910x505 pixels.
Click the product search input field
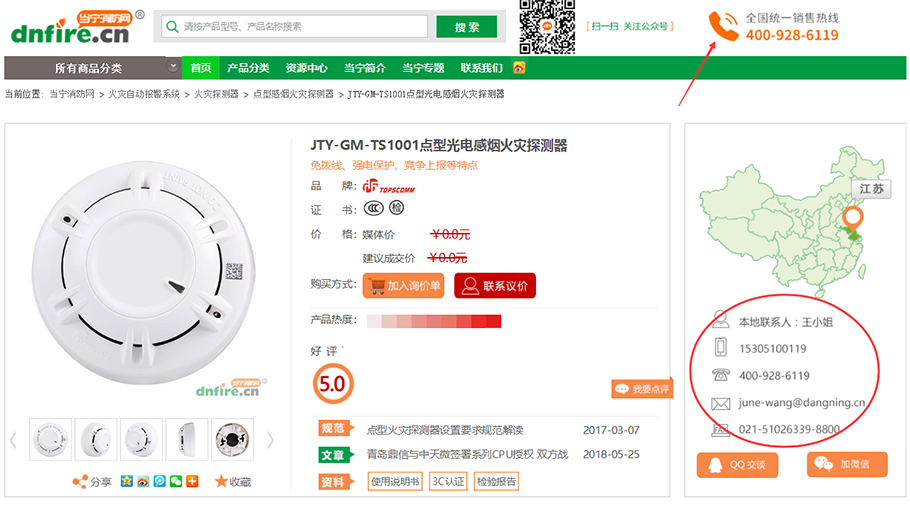(300, 27)
